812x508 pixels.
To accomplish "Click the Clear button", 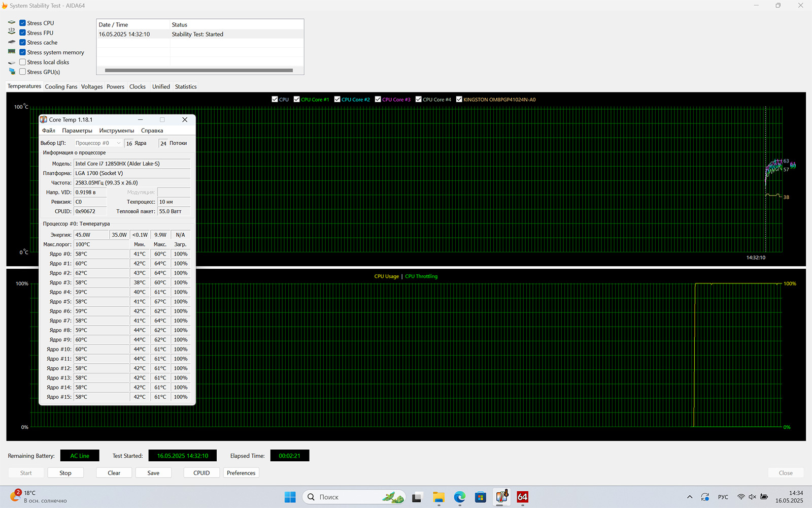I will pyautogui.click(x=114, y=472).
